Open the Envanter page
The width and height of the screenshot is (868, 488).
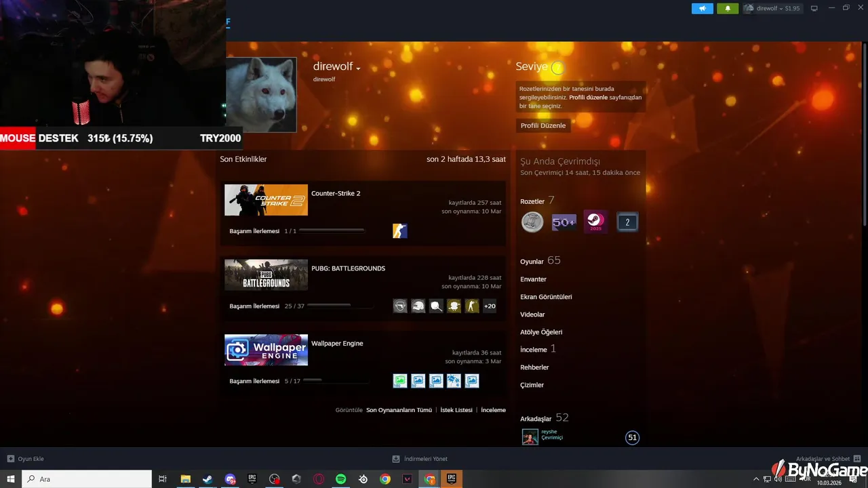(533, 279)
